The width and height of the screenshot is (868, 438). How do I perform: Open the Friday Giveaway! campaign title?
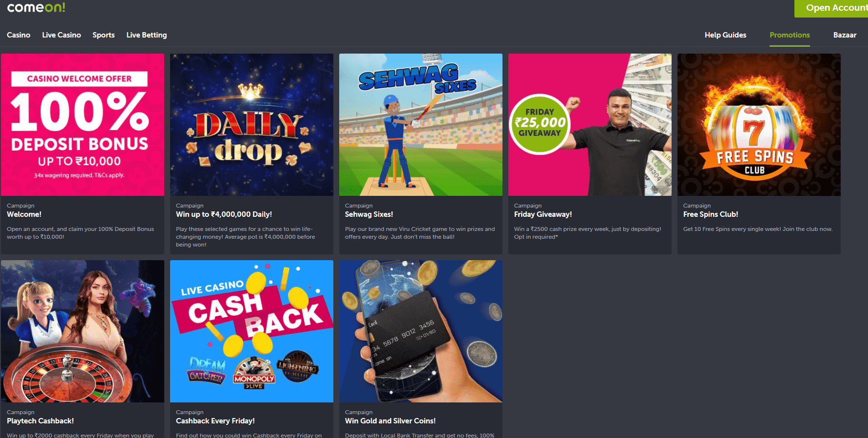pos(543,214)
